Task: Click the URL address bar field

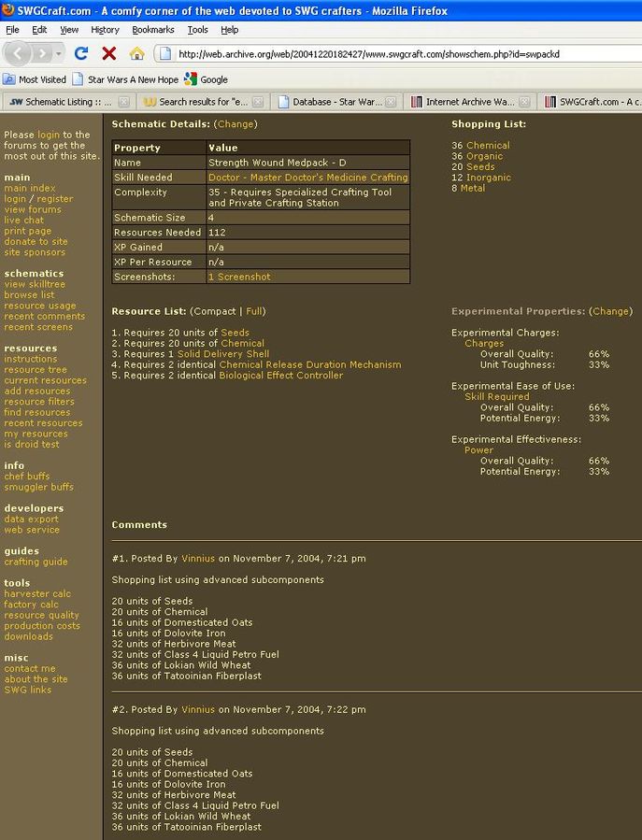Action: point(392,54)
